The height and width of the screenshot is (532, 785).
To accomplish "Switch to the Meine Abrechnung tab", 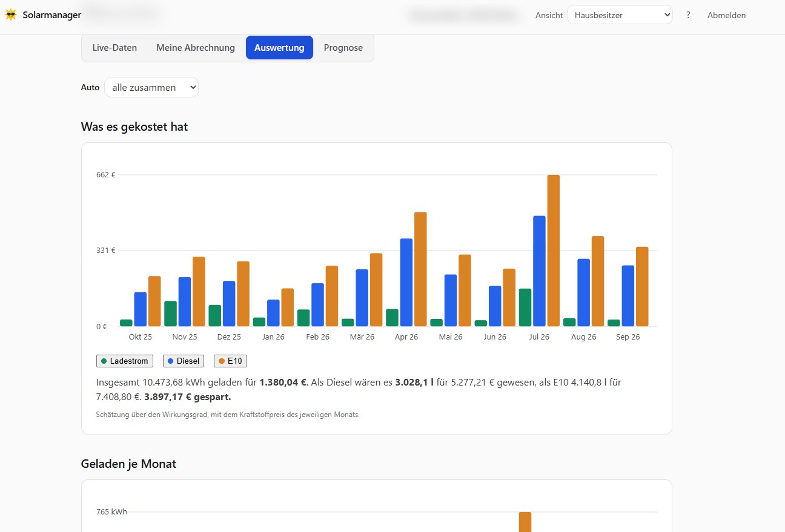I will pyautogui.click(x=196, y=48).
